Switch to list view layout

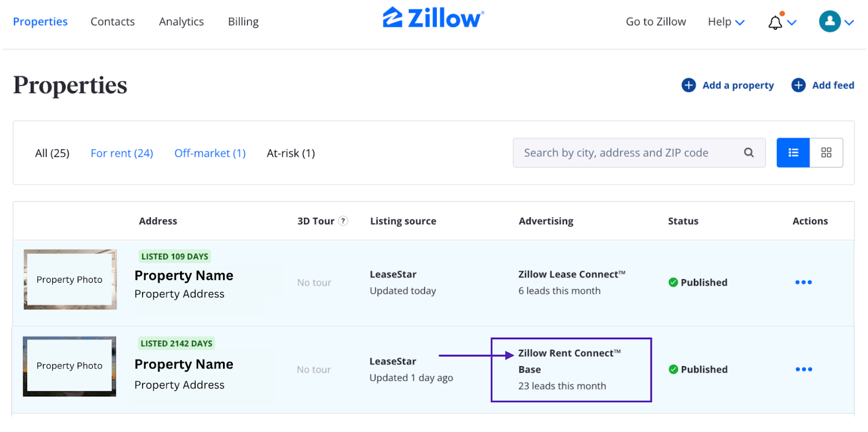point(793,153)
